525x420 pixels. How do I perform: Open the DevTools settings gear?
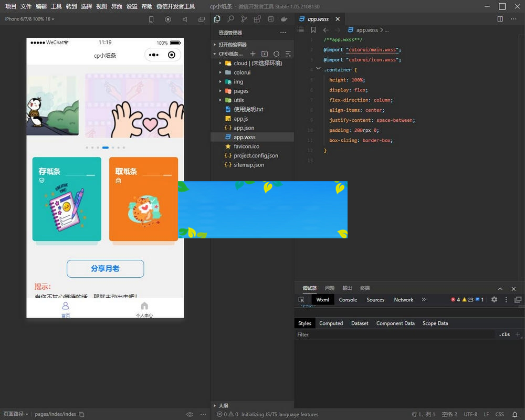494,300
